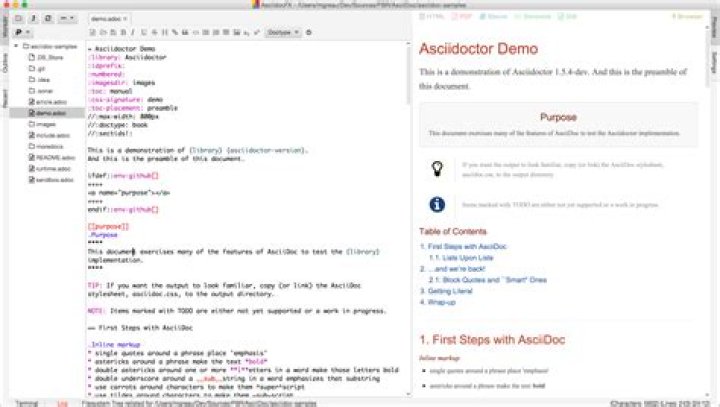Screen dimensions: 720x407
Task: Click the ':toc: manual' attribute line in editor
Action: pos(110,91)
